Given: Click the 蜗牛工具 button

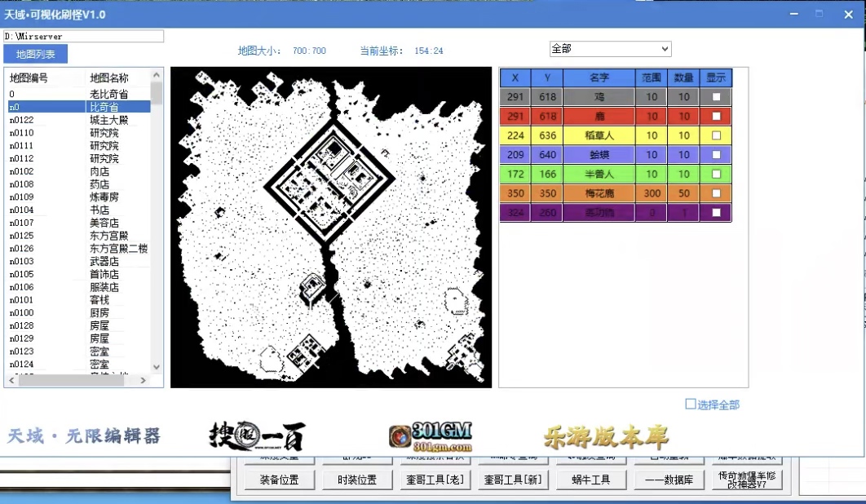Looking at the screenshot, I should (x=590, y=480).
